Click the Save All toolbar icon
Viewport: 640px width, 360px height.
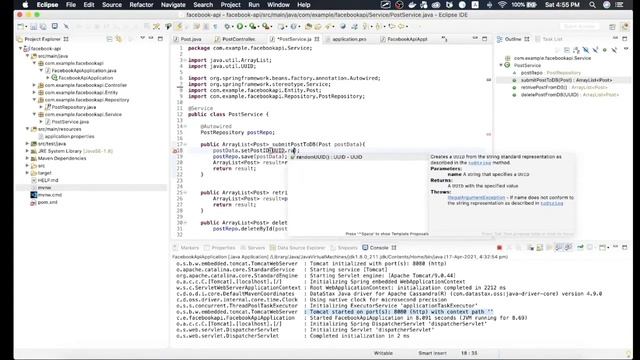pyautogui.click(x=43, y=27)
